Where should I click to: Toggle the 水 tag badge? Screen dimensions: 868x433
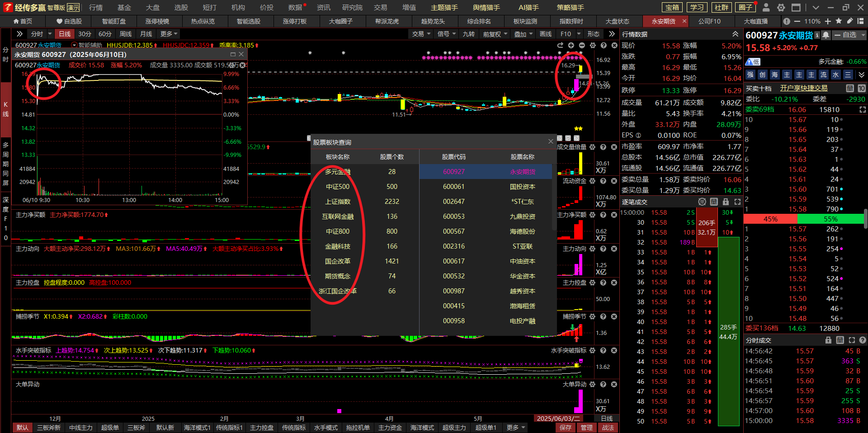tap(835, 75)
